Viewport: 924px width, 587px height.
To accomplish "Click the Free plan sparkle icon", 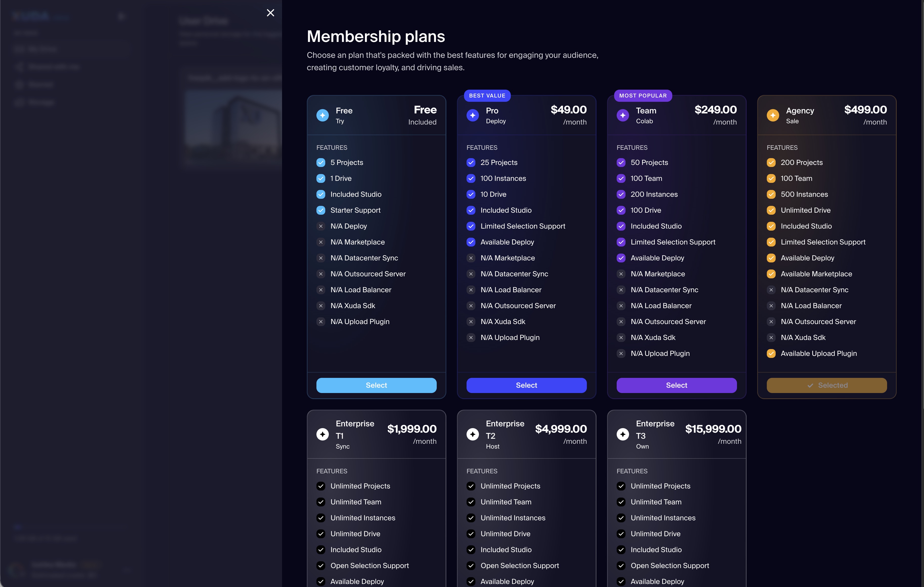I will pyautogui.click(x=322, y=115).
